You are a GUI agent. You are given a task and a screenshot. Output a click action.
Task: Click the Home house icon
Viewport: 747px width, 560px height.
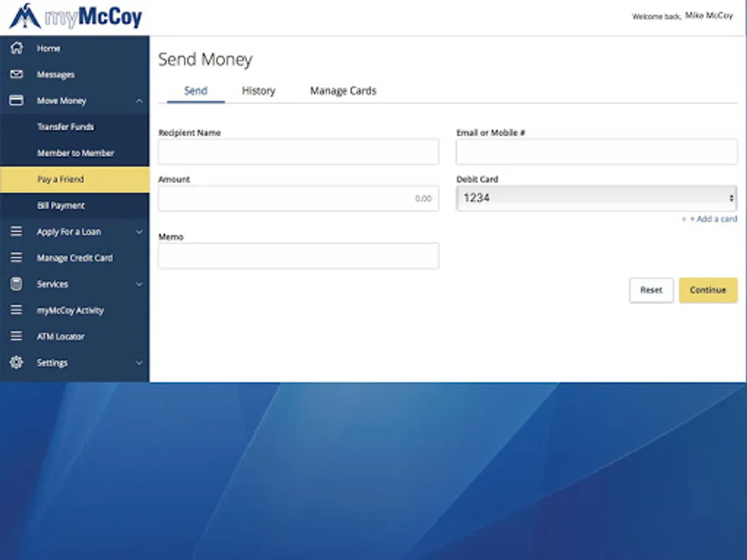point(17,48)
